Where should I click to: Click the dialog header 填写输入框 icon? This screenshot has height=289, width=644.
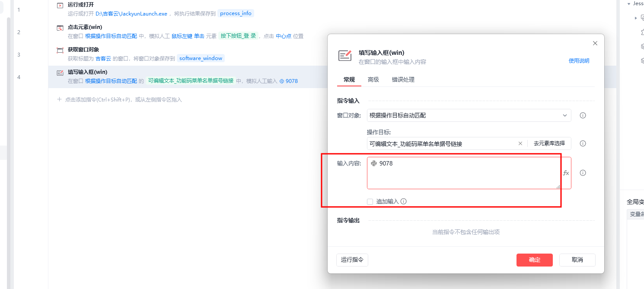[344, 56]
